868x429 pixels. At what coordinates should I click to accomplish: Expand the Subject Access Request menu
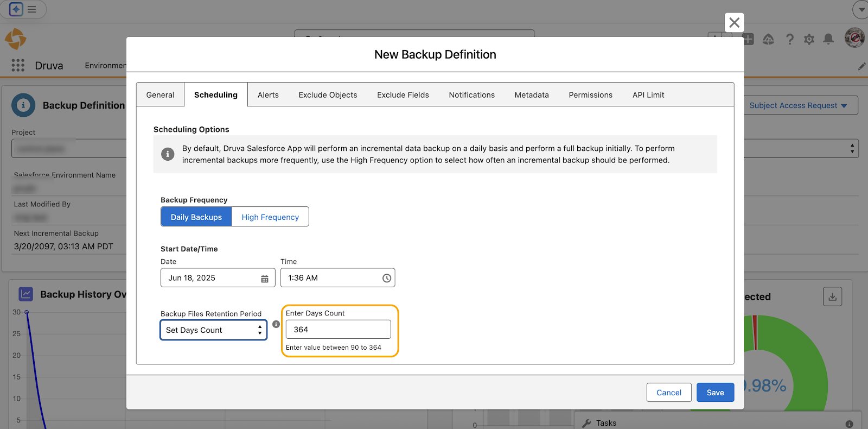point(797,105)
